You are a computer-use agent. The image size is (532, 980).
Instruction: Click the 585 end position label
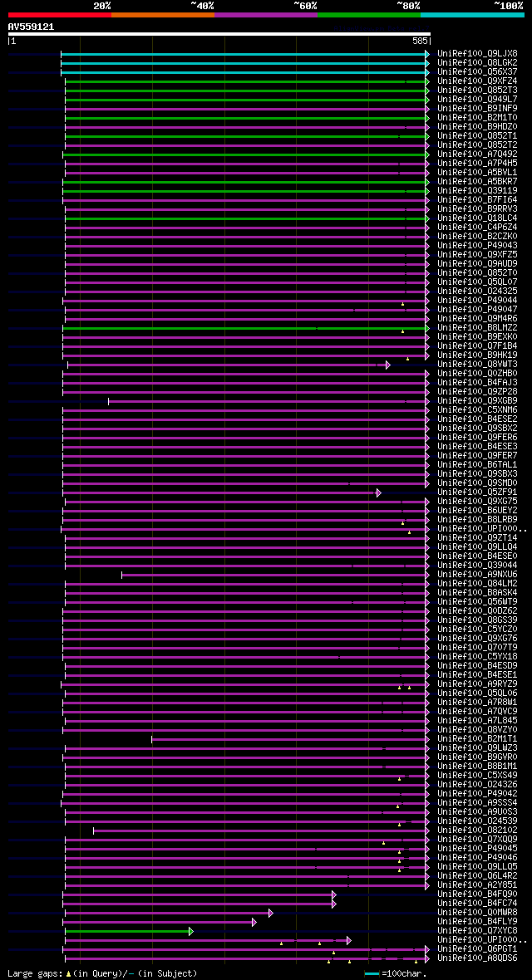click(420, 41)
